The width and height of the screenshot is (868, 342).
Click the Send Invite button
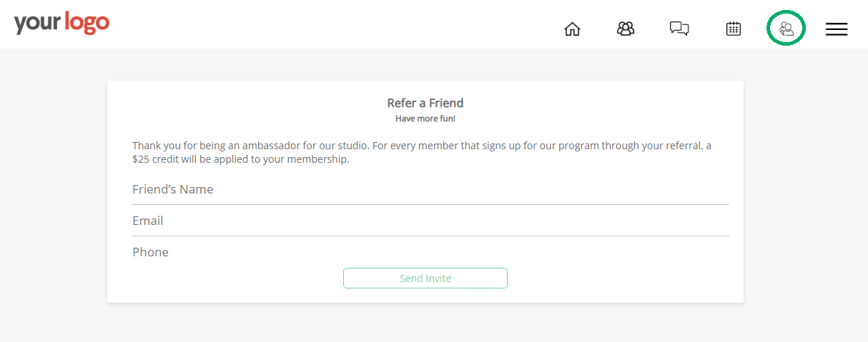click(x=425, y=278)
